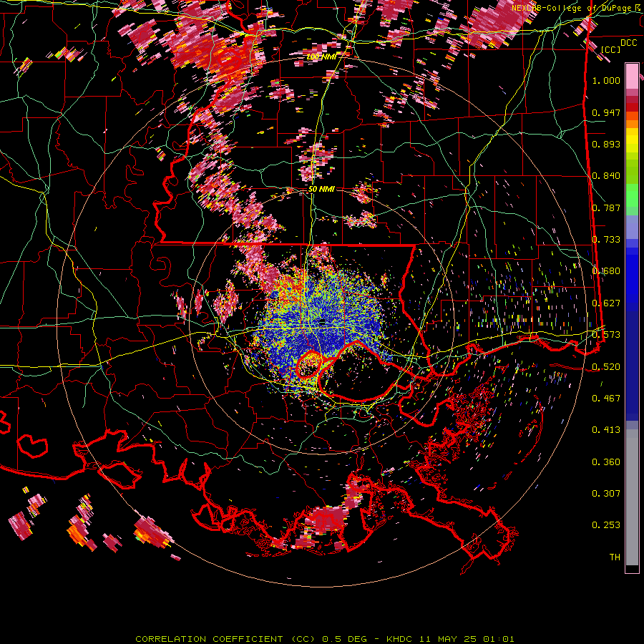
Task: Click the 100 NMI range ring label
Action: (x=321, y=57)
